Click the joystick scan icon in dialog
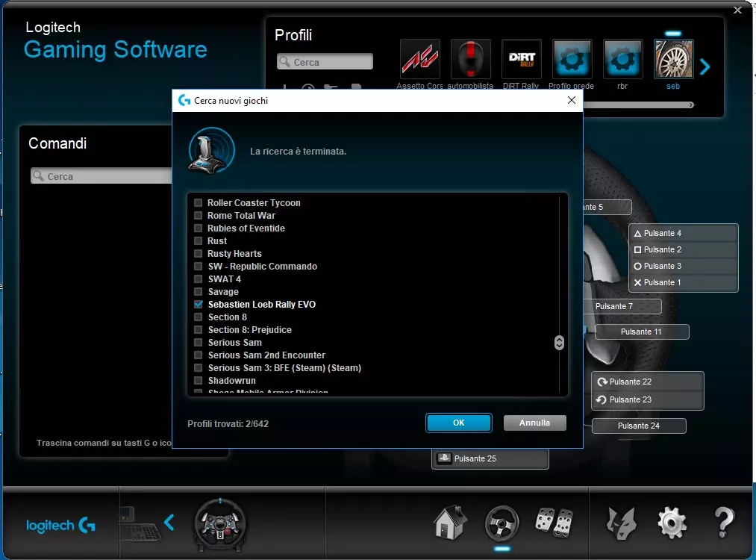756x560 pixels. 210,151
